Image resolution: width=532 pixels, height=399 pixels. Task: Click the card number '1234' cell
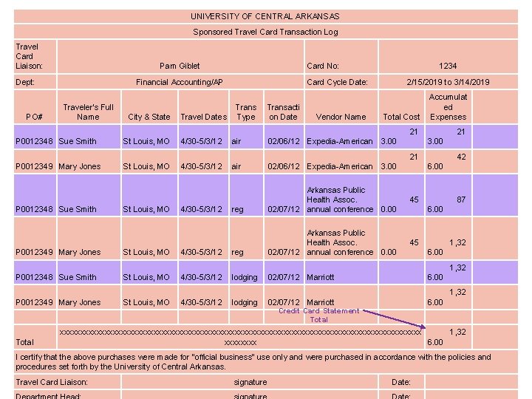pos(449,57)
